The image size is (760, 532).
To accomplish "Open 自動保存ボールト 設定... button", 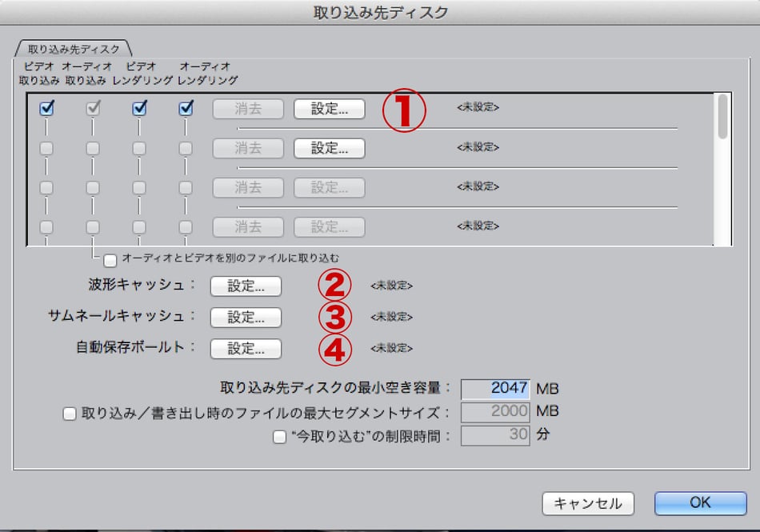I will click(246, 349).
